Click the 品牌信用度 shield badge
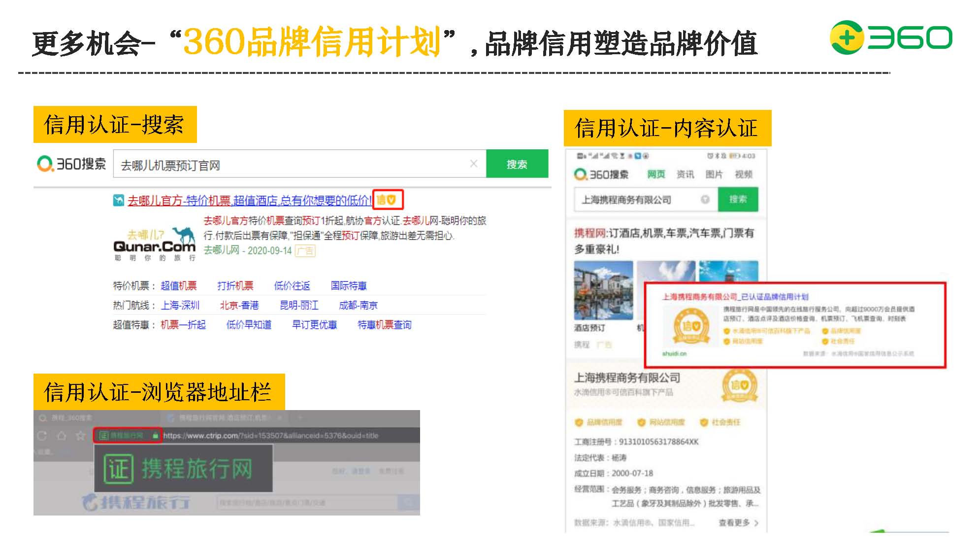980x552 pixels. pyautogui.click(x=599, y=422)
